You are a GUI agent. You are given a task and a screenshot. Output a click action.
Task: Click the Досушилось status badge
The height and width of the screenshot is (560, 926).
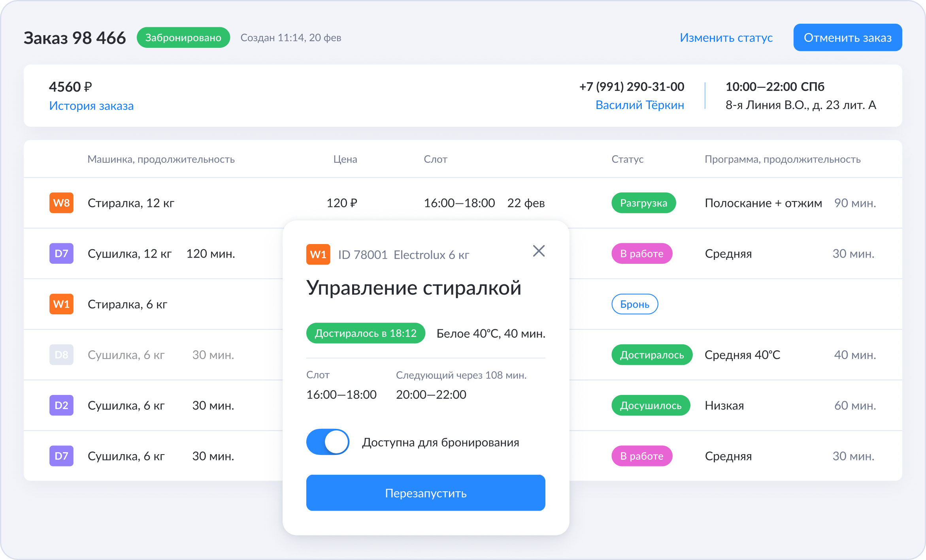(651, 405)
